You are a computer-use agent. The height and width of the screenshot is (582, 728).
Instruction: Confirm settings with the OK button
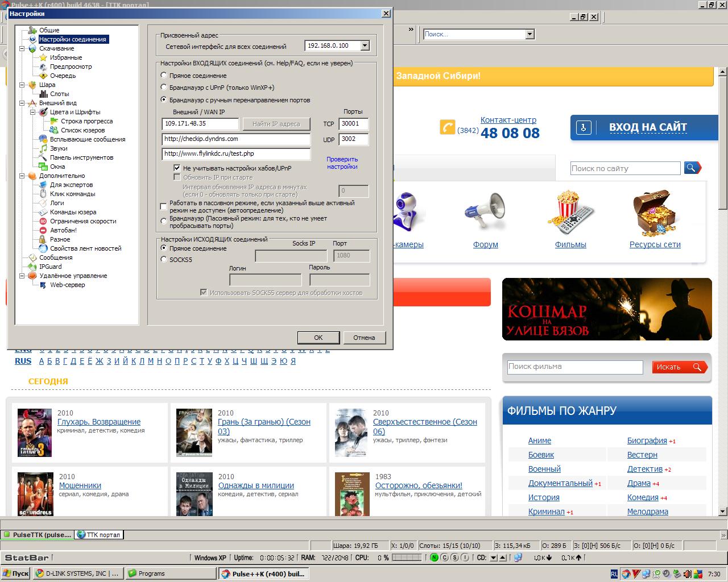318,338
